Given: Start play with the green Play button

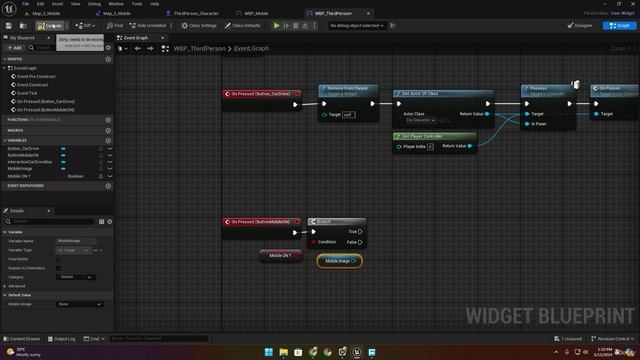Looking at the screenshot, I should 276,26.
